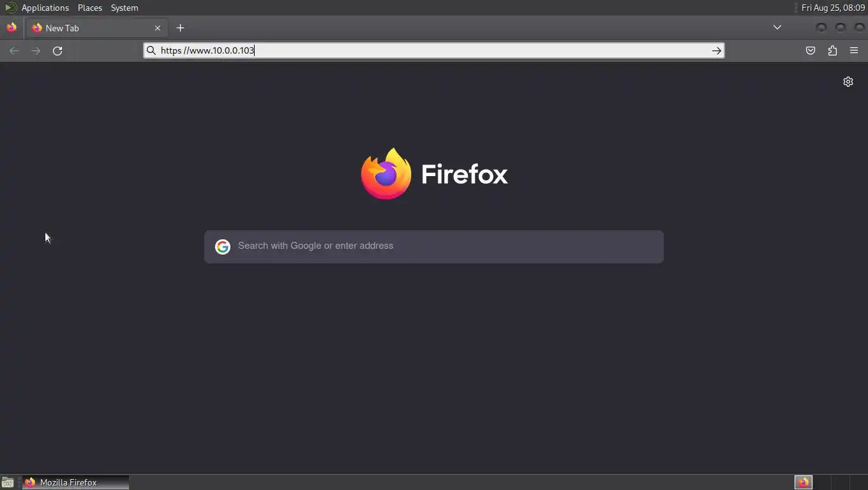Open the Places menu
Image resolution: width=868 pixels, height=490 pixels.
coord(90,8)
